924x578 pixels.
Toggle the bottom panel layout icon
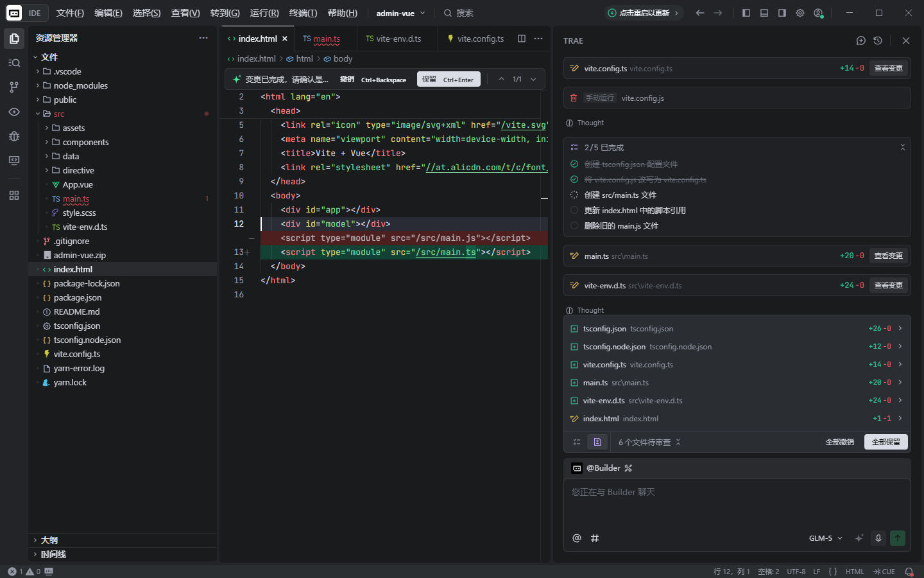(x=764, y=13)
